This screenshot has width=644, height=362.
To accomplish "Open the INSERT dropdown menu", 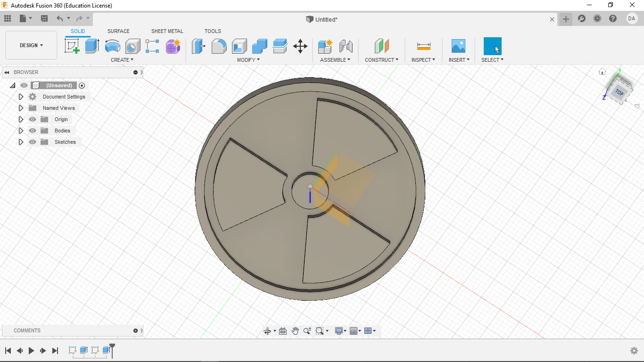I will coord(460,60).
